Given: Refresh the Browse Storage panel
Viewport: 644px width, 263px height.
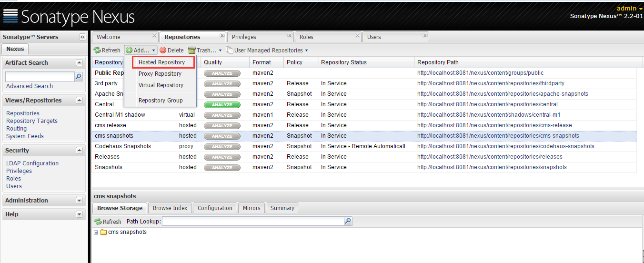Looking at the screenshot, I should pyautogui.click(x=108, y=222).
